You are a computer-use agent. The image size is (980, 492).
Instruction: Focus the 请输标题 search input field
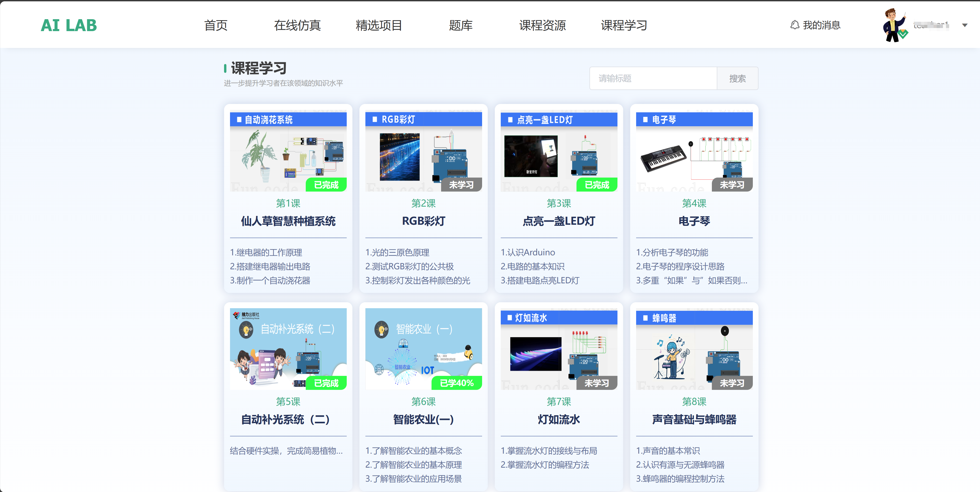(x=653, y=78)
